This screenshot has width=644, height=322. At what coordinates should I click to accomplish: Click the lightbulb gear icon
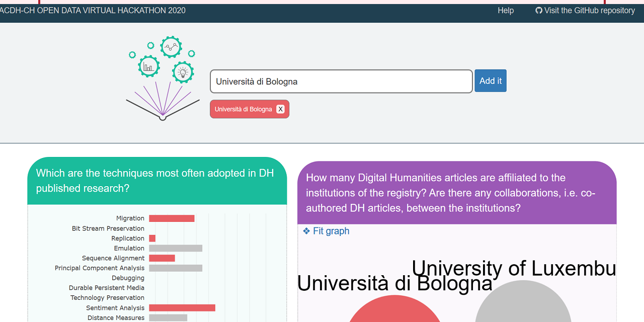pyautogui.click(x=183, y=72)
